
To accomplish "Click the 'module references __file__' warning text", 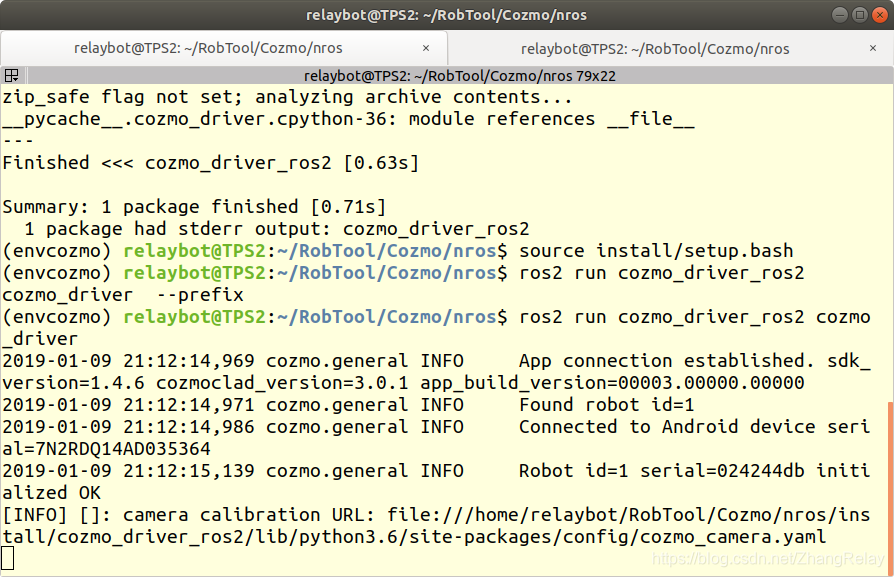I will point(551,119).
